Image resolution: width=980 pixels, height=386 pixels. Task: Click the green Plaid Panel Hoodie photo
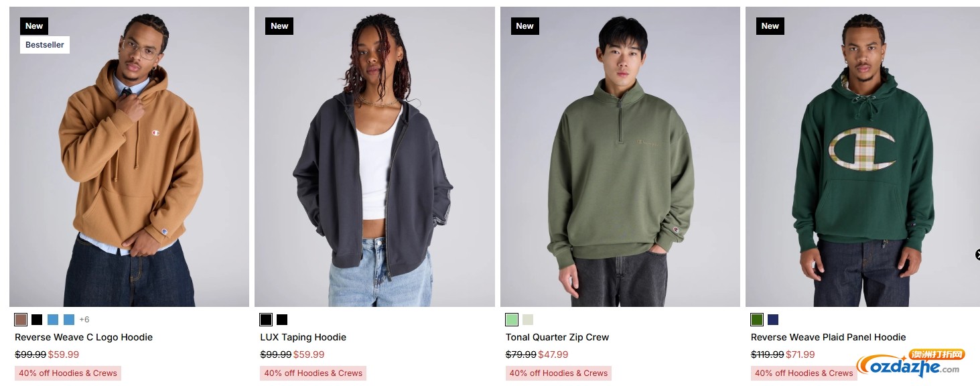[863, 157]
